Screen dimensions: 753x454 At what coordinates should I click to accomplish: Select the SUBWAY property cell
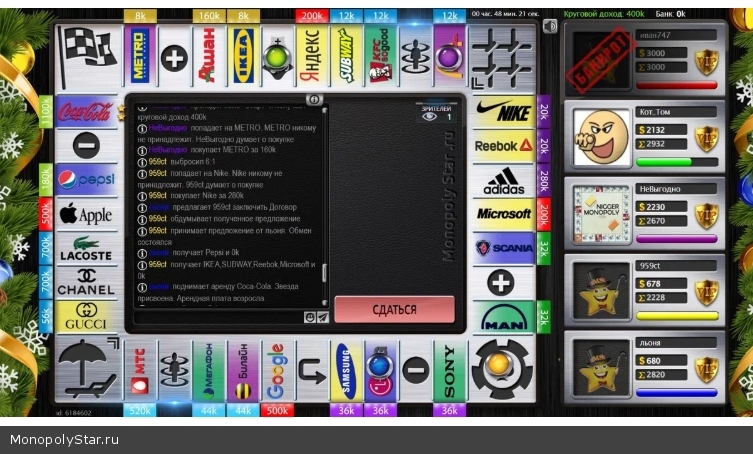coord(346,56)
